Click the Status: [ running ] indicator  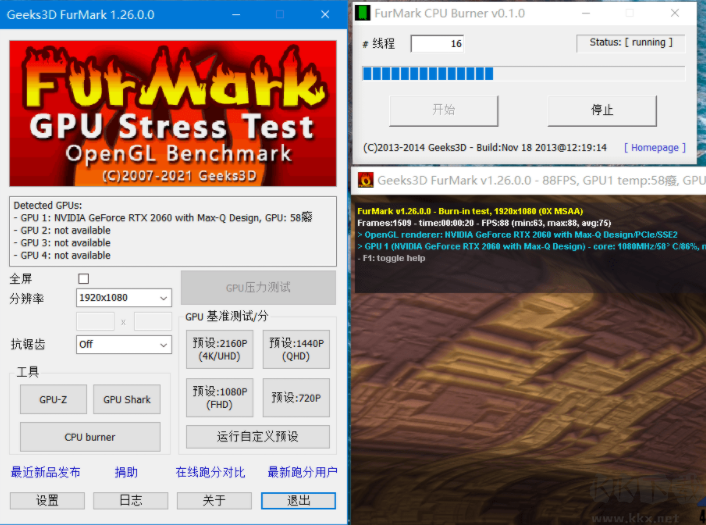coord(631,43)
